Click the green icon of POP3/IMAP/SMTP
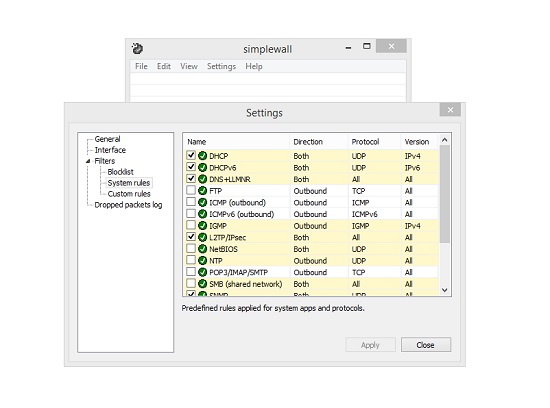 point(202,272)
